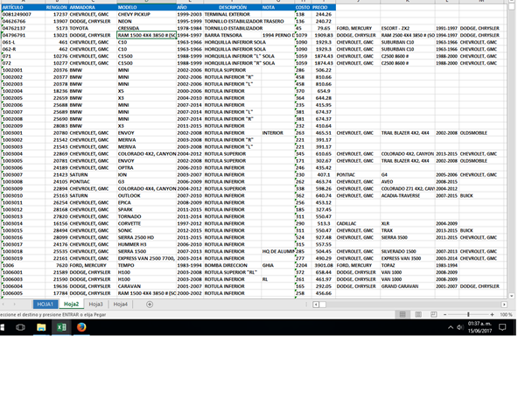
Task: Switch to Normal view in status bar
Action: coord(402,314)
